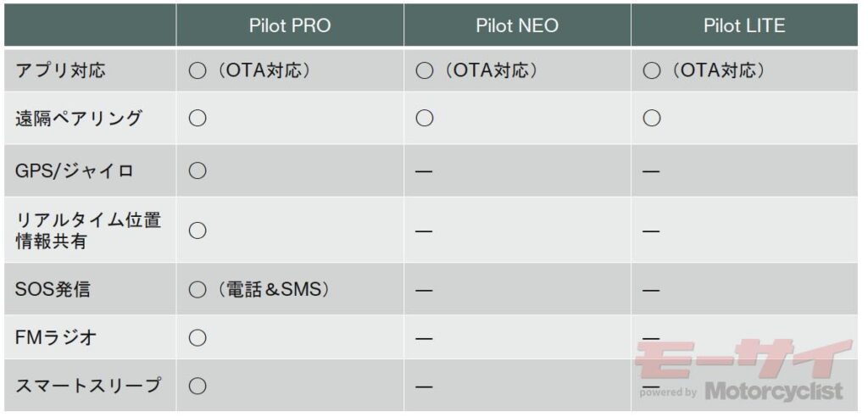
Task: Click the Pilot PRO リアルタイム位置情報共有 circle
Action: (197, 231)
